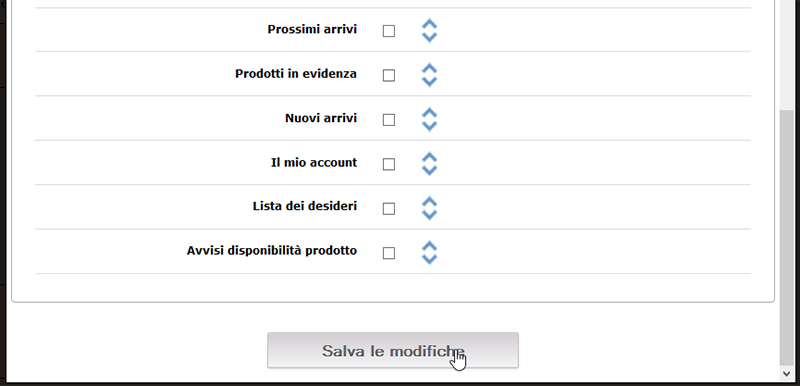Shift Il mio account downward
Viewport: 800px width, 386px height.
430,170
